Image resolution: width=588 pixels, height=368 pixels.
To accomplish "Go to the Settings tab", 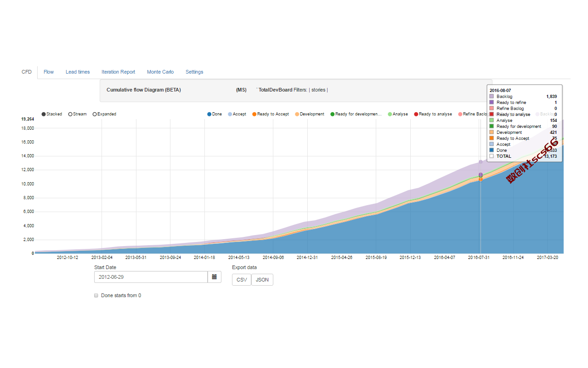I will 194,72.
